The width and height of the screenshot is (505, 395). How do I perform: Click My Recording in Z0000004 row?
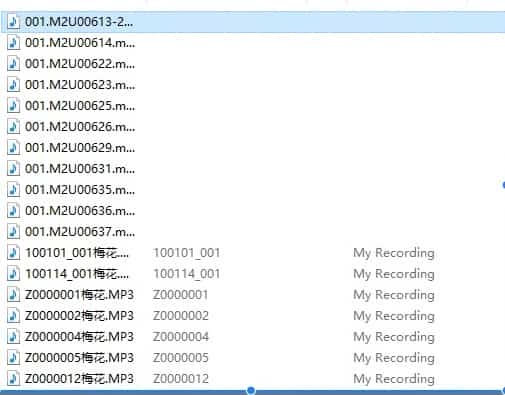click(x=394, y=338)
